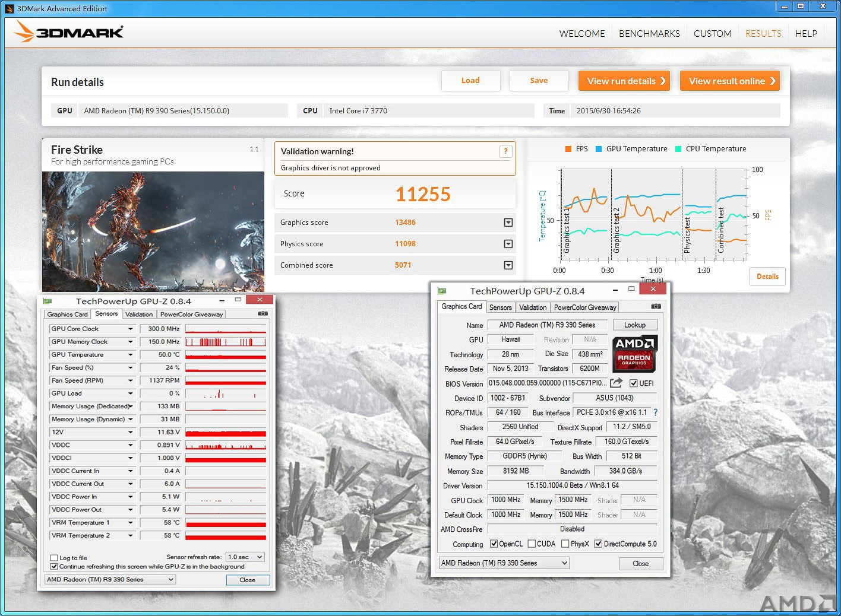Open the VRM Temperature 1 sensor dropdown

tap(131, 523)
